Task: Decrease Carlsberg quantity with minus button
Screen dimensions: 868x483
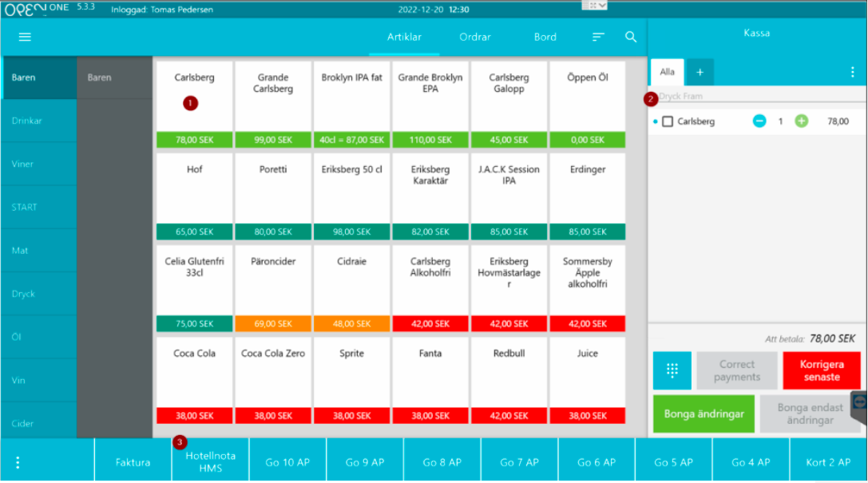Action: [x=759, y=121]
